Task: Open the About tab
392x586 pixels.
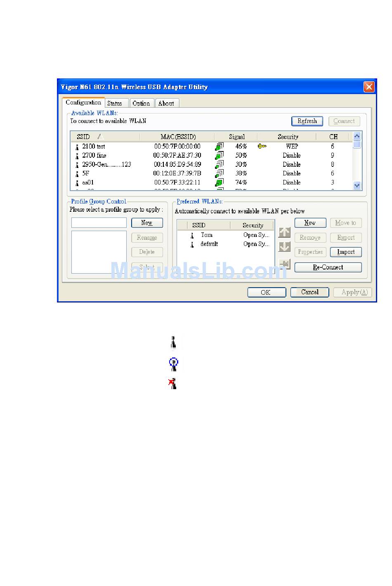Action: (x=167, y=104)
